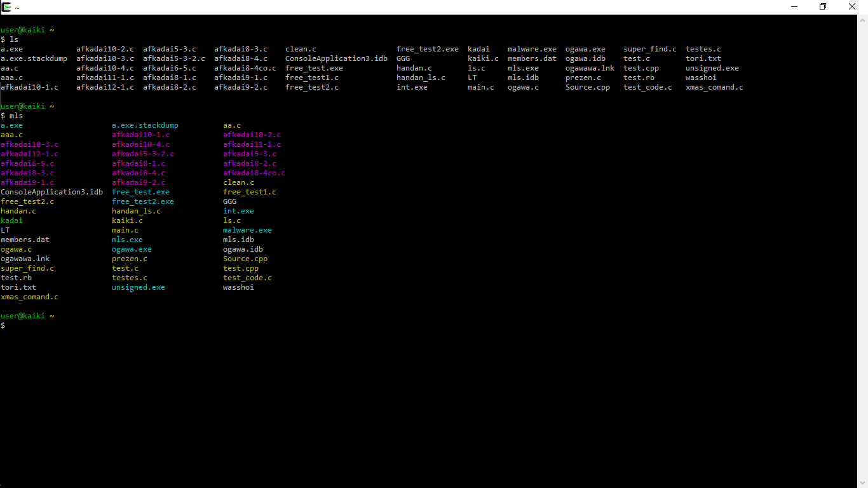Image resolution: width=868 pixels, height=488 pixels.
Task: Click cyan ogawa.exe in mls listing
Action: (x=132, y=249)
